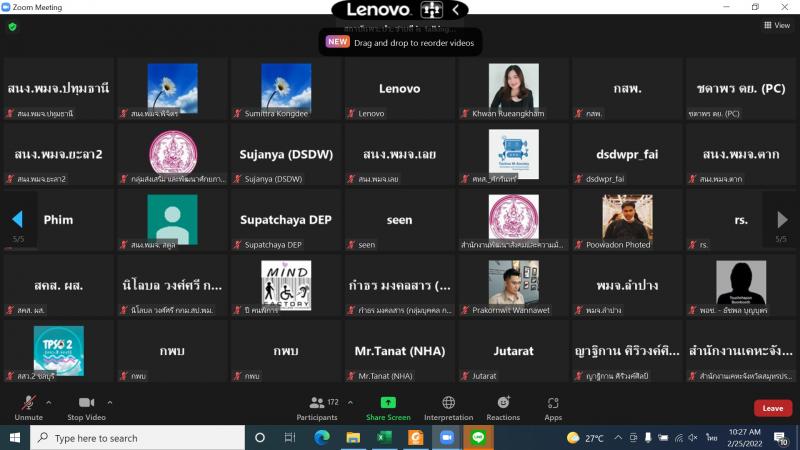This screenshot has width=800, height=450.
Task: Expand video options arrow beside Stop Video
Action: [110, 403]
